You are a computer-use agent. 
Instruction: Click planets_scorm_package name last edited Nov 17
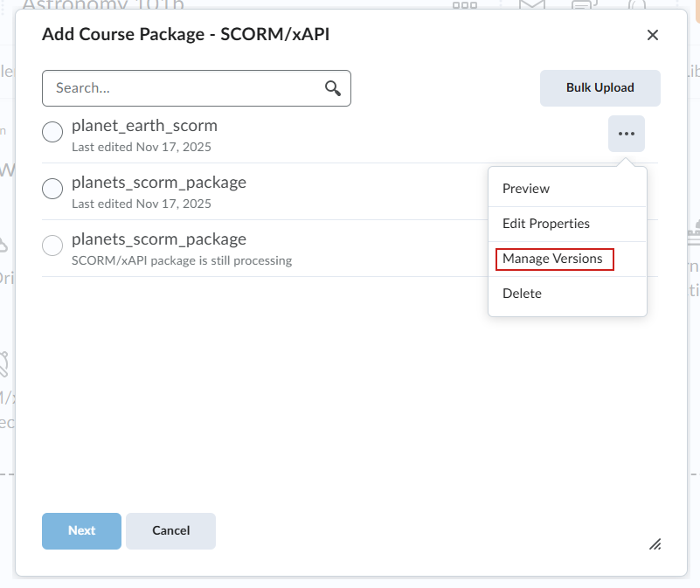pyautogui.click(x=159, y=182)
